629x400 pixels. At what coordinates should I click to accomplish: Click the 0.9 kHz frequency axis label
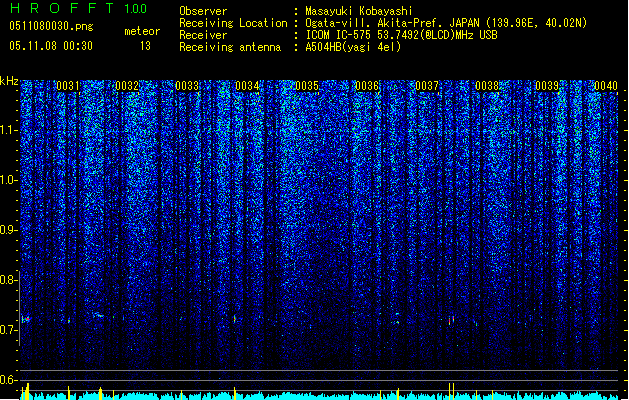9,230
